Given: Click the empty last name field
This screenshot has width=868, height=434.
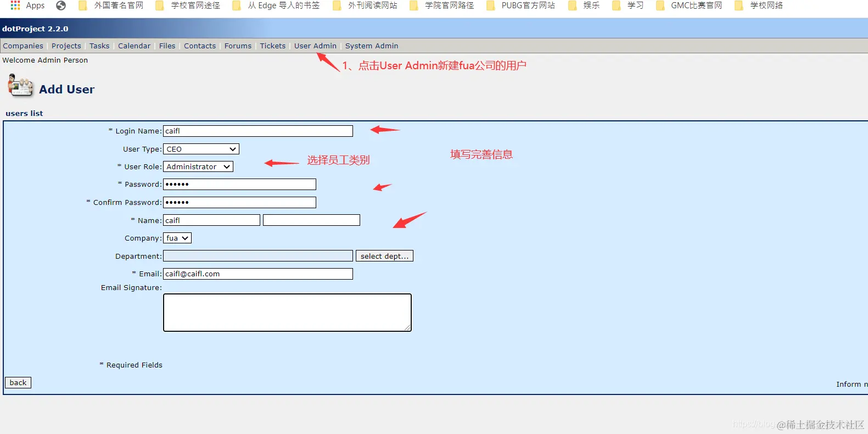Looking at the screenshot, I should tap(311, 220).
